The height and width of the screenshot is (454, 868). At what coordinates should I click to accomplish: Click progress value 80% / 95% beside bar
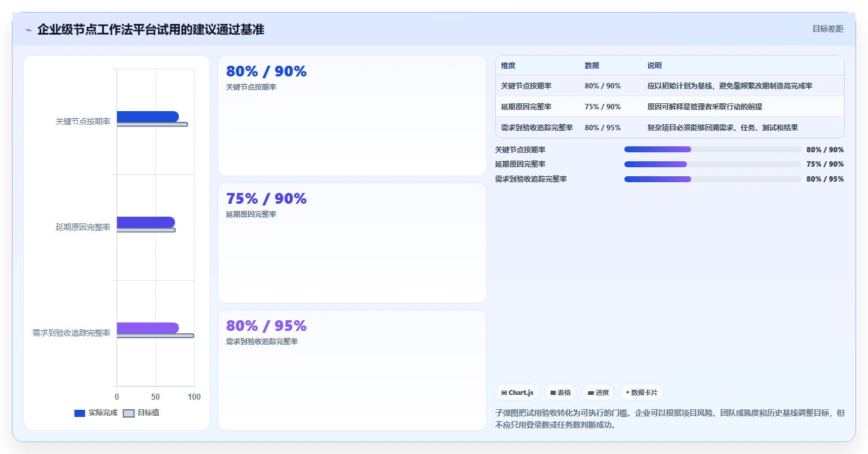click(x=825, y=179)
